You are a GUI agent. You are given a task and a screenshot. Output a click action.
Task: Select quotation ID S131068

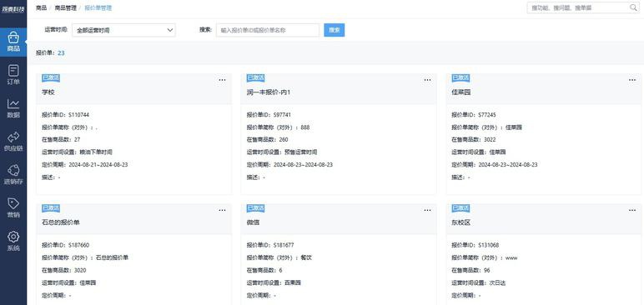coord(489,245)
